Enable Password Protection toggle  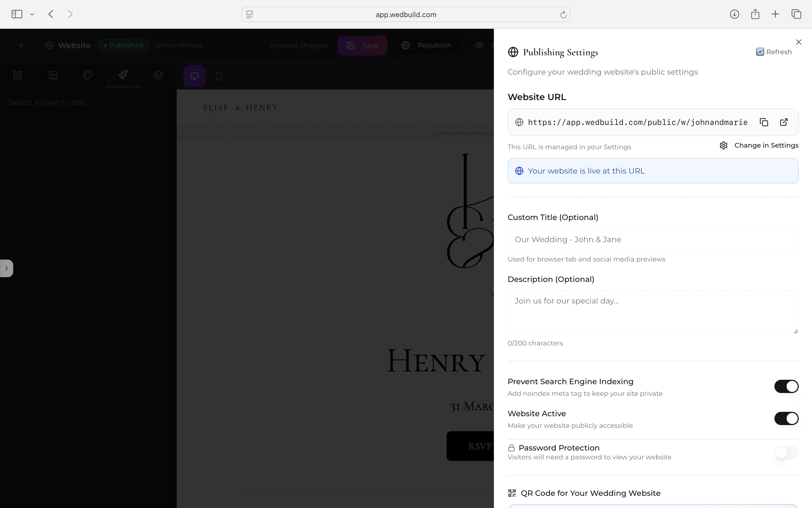(786, 452)
